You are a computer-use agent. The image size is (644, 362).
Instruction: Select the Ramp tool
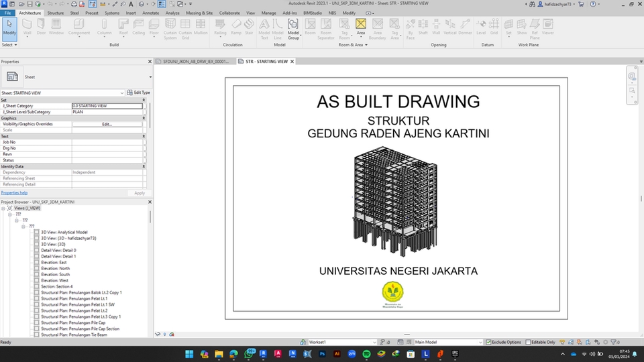pyautogui.click(x=236, y=27)
